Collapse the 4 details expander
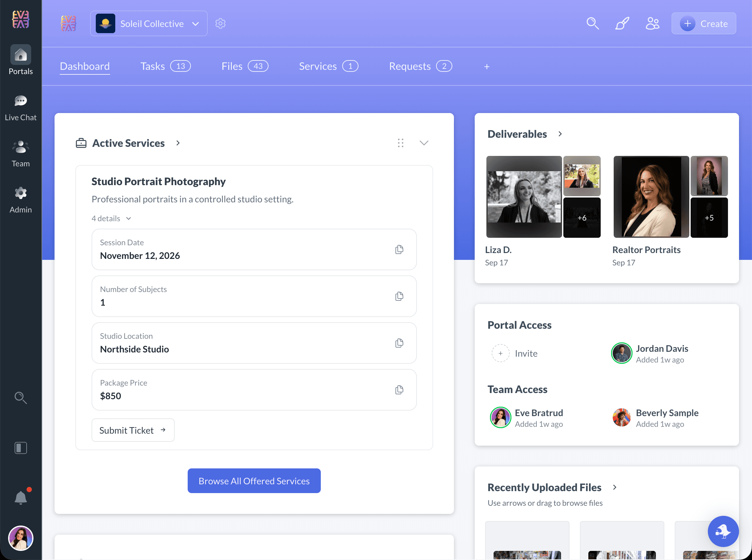The width and height of the screenshot is (752, 560). (x=111, y=219)
